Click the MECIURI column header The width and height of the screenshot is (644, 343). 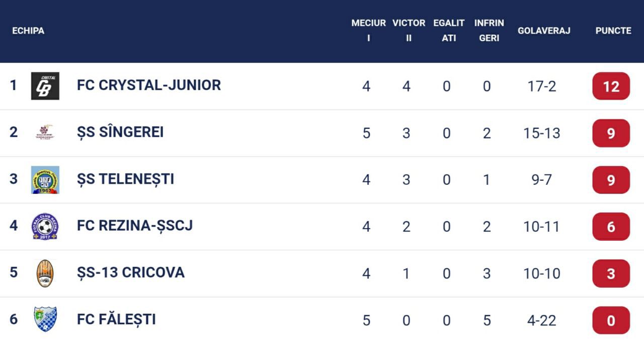click(x=368, y=30)
